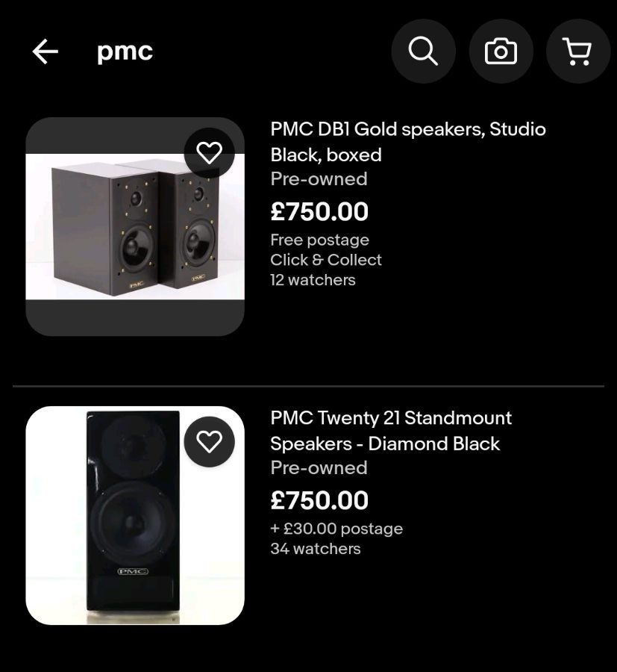The width and height of the screenshot is (617, 672).
Task: Tap 'Click & Collect' on DB1 listing
Action: (325, 260)
